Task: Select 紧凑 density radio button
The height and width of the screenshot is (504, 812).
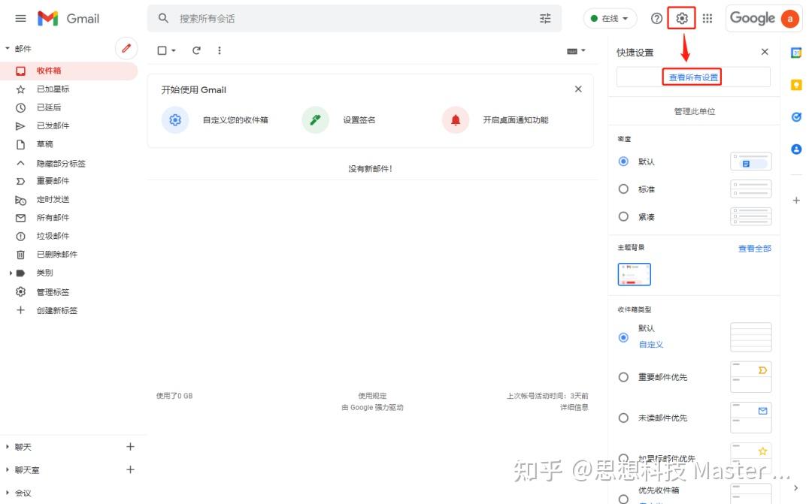Action: click(623, 216)
